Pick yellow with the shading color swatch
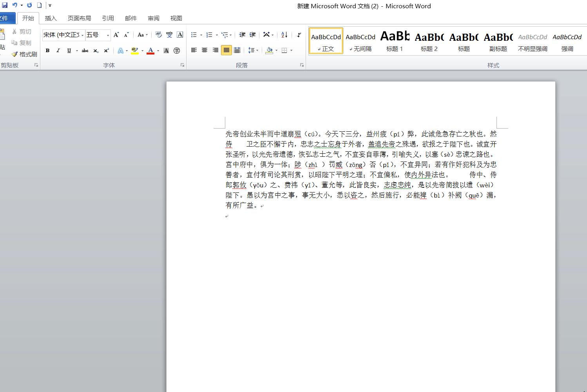This screenshot has height=392, width=587. tap(270, 50)
